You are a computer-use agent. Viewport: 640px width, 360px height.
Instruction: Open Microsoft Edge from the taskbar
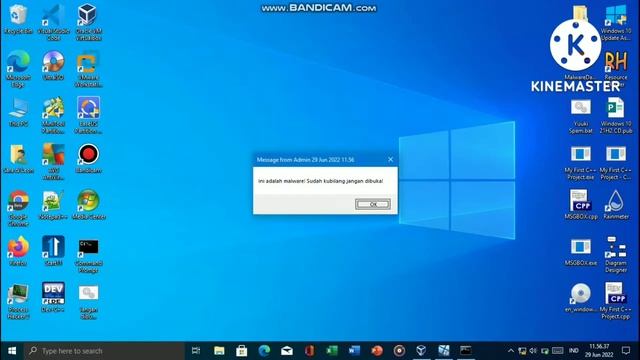264,351
